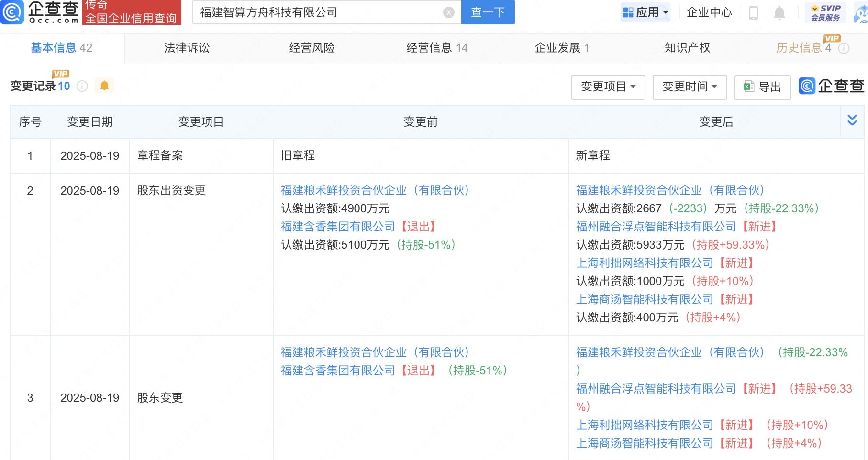
Task: Click the Qcc.com logo icon
Action: click(12, 12)
